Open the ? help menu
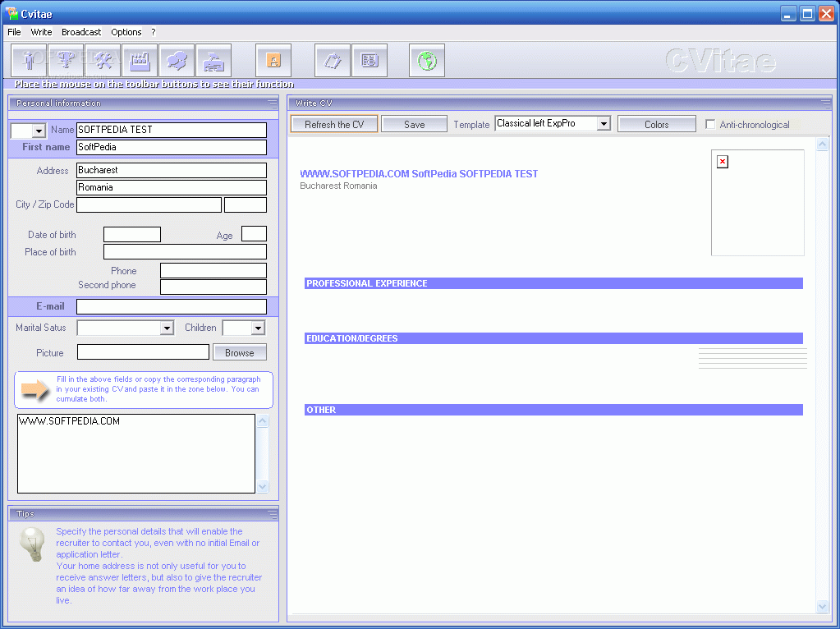Screen dimensions: 840x629 click(x=154, y=32)
